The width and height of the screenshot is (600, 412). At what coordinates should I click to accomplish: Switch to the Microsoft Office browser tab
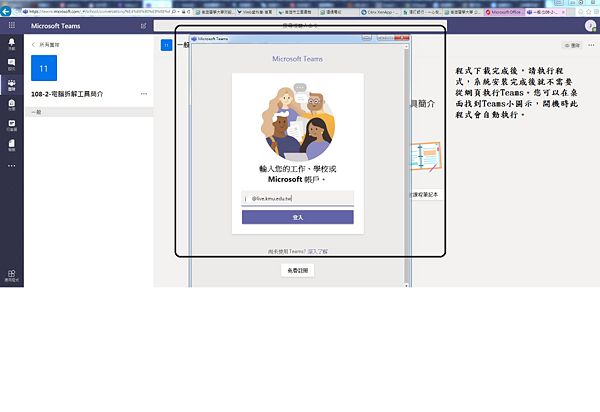[509, 10]
